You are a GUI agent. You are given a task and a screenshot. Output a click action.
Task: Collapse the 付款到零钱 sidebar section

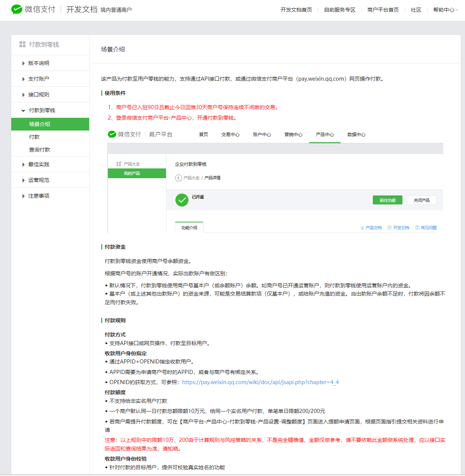tap(50, 110)
